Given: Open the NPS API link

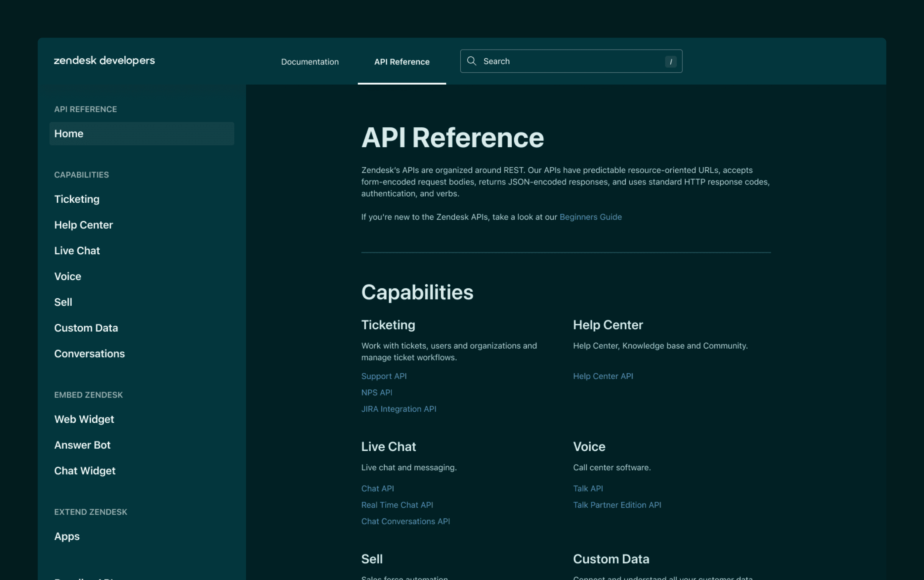Looking at the screenshot, I should coord(377,393).
